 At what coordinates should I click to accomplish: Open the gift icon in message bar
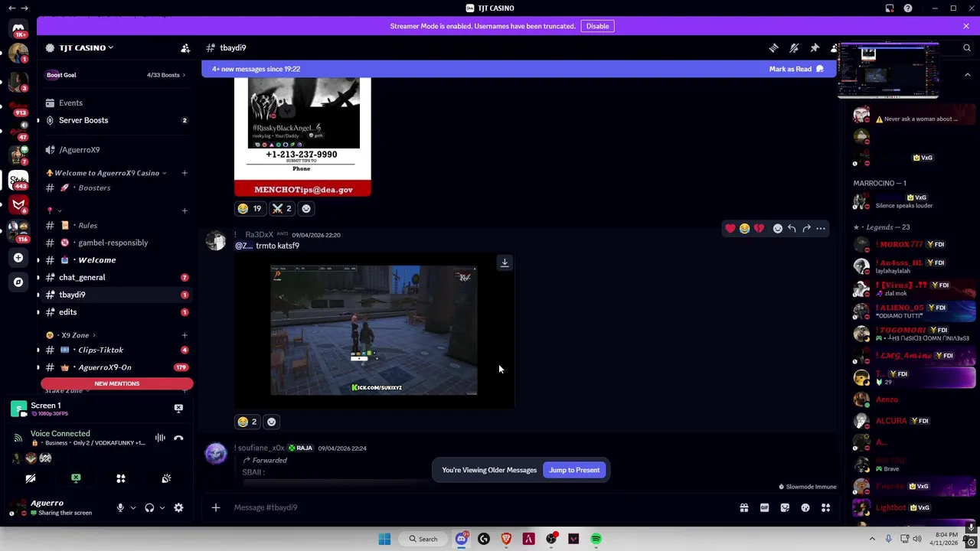(x=743, y=507)
